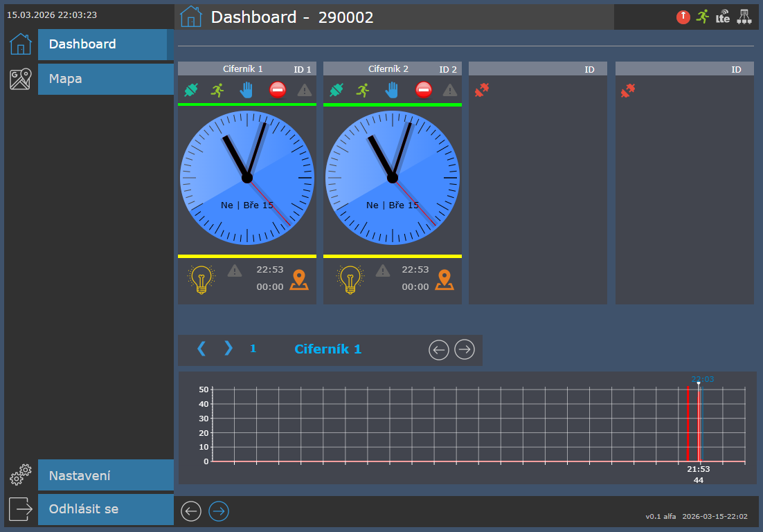This screenshot has width=763, height=532.
Task: Click the red upload alert icon in header
Action: pyautogui.click(x=683, y=17)
